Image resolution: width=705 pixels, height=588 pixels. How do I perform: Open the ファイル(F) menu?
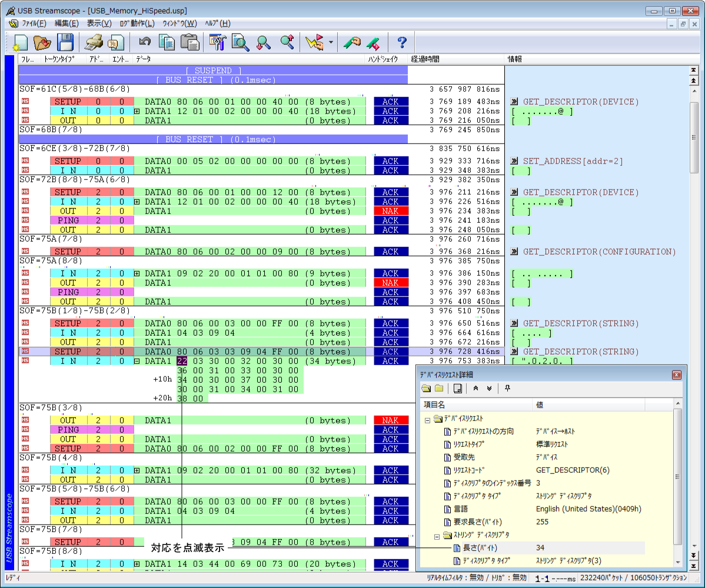(34, 24)
